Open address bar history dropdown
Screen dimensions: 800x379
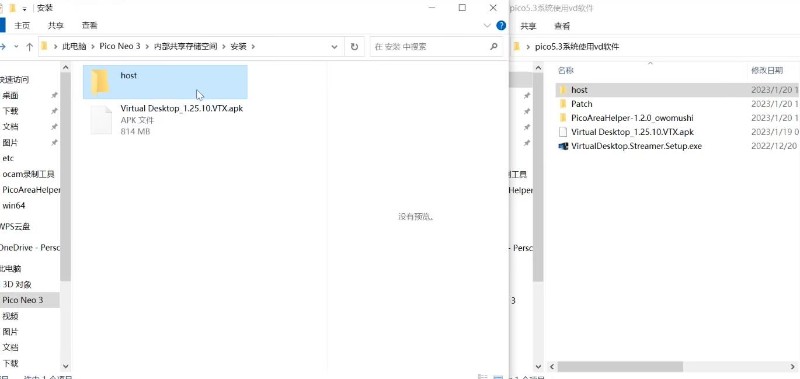[x=334, y=46]
